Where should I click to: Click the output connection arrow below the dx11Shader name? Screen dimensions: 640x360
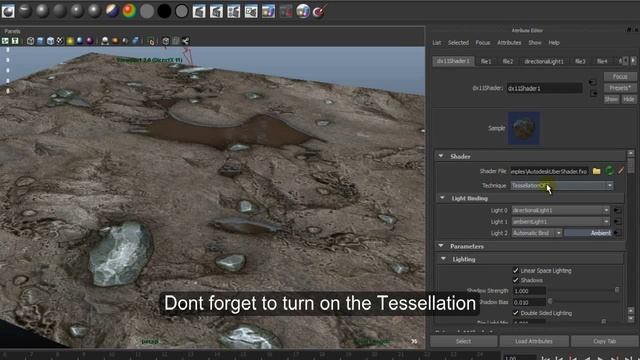(x=594, y=93)
